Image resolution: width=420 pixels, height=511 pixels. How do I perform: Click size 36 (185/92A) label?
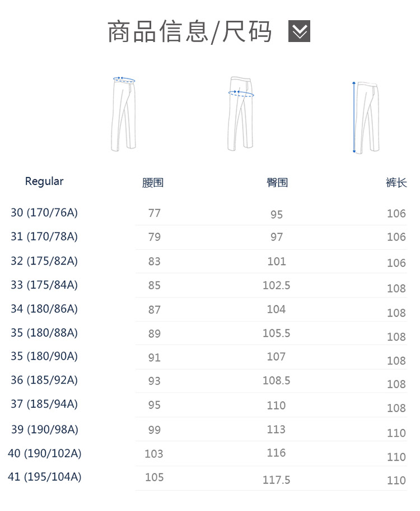[44, 380]
